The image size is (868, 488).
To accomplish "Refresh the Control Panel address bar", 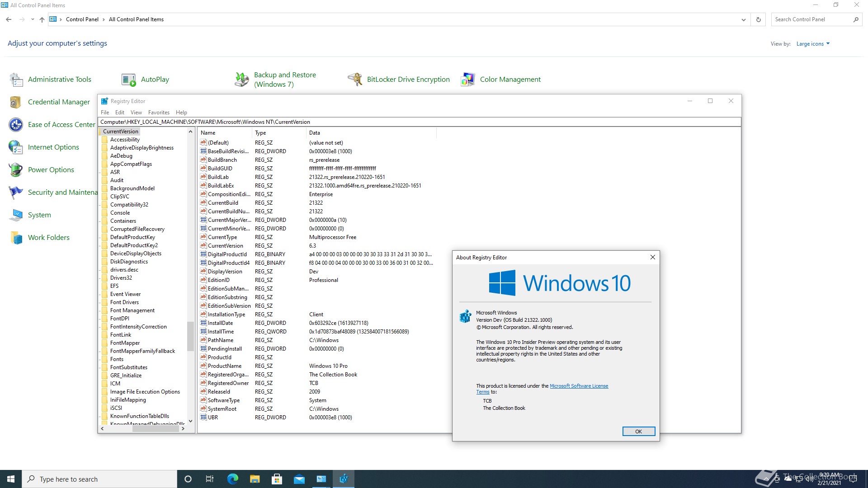I will click(x=759, y=19).
